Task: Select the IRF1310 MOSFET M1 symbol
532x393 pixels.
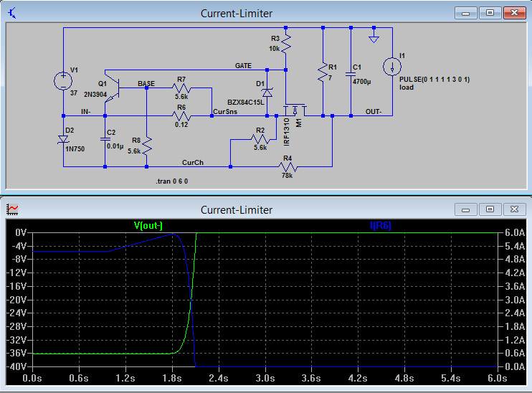Action: pyautogui.click(x=294, y=111)
